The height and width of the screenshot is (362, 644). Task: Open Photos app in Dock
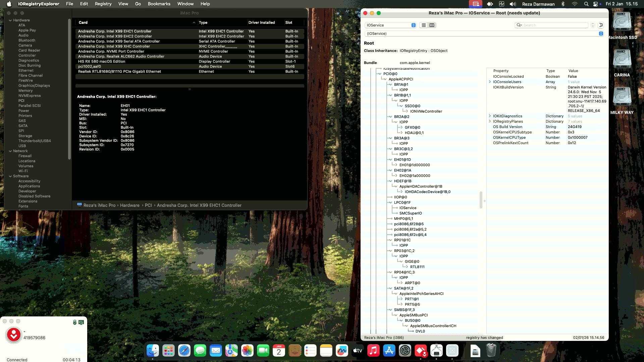[247, 351]
